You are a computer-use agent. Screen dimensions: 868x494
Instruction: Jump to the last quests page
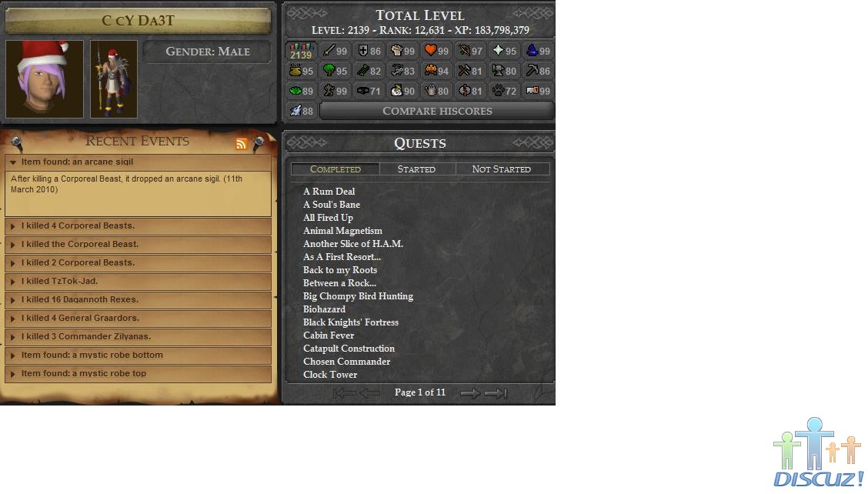[x=496, y=392]
